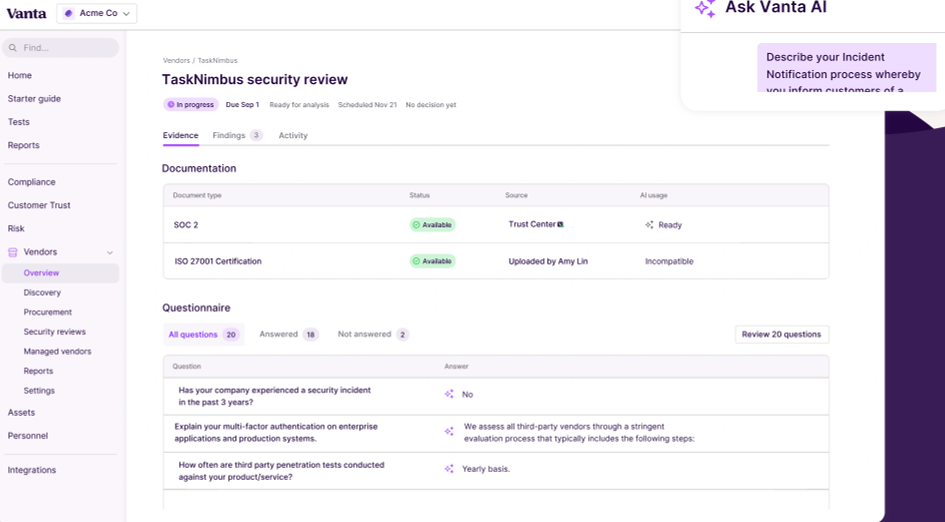The image size is (945, 522).
Task: Open Security reviews in sidebar
Action: [x=55, y=332]
